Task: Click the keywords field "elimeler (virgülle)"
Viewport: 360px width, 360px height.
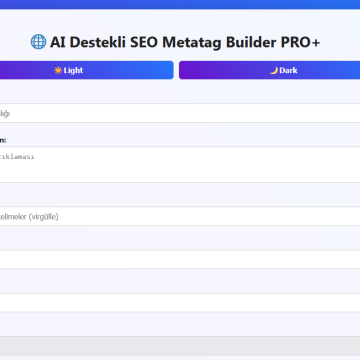Action: point(180,216)
